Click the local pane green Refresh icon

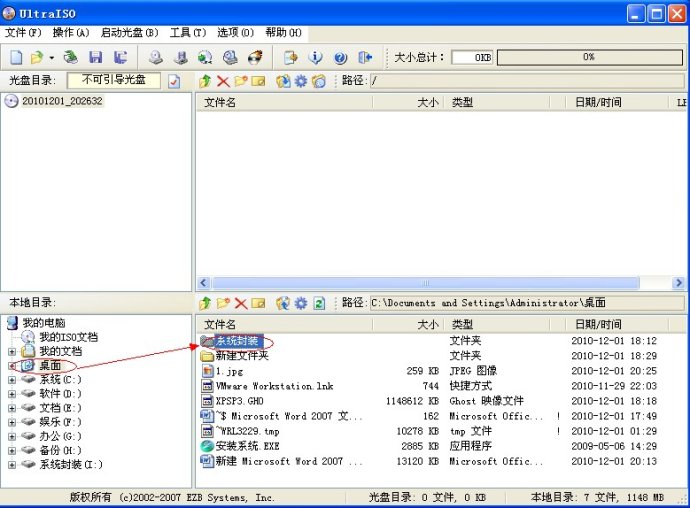(x=319, y=303)
